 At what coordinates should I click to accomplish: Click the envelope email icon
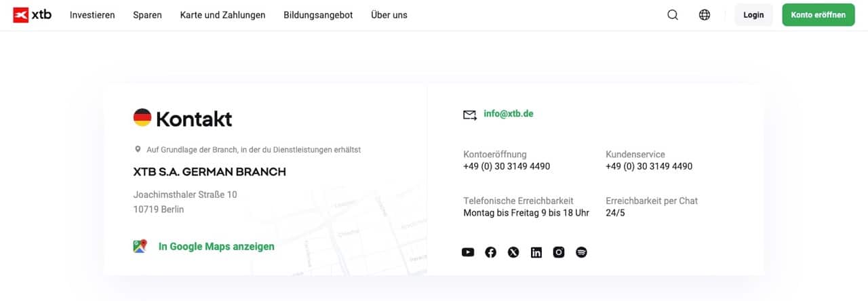[470, 115]
